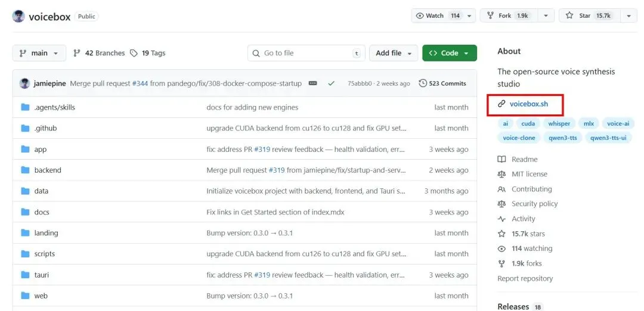Click the voicebox repository name
This screenshot has height=311, width=644.
point(49,17)
